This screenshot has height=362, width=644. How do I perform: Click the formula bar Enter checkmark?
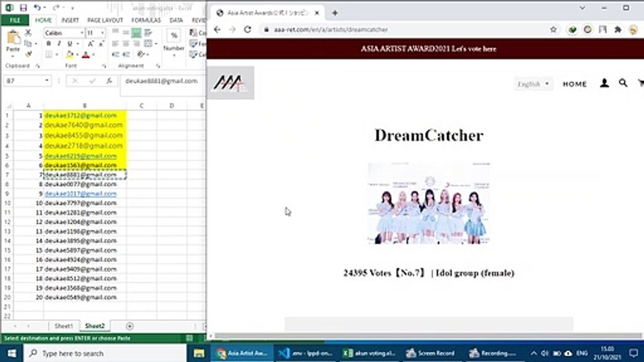pyautogui.click(x=92, y=80)
